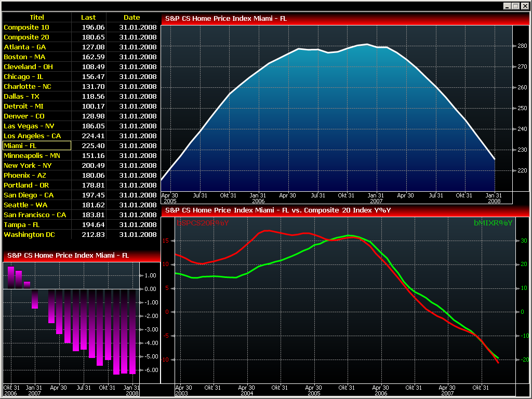This screenshot has width=532, height=399.
Task: Click the green MIXR legend label
Action: (x=493, y=223)
